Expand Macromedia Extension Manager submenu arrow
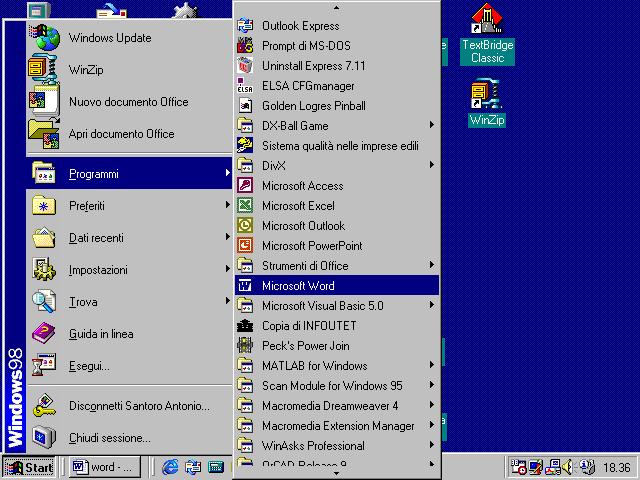The height and width of the screenshot is (480, 640). [431, 425]
